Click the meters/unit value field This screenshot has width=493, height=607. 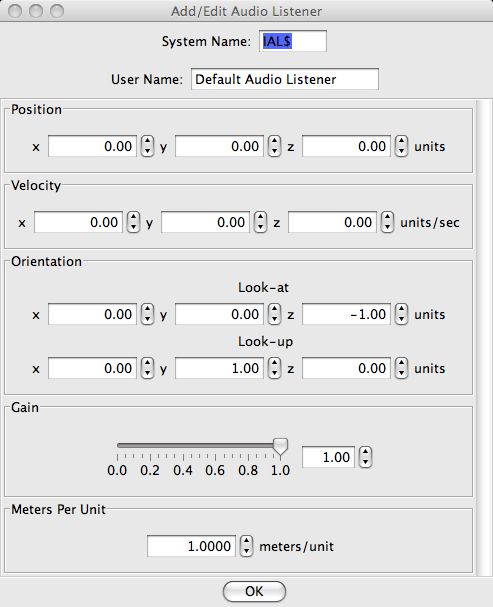tap(191, 546)
